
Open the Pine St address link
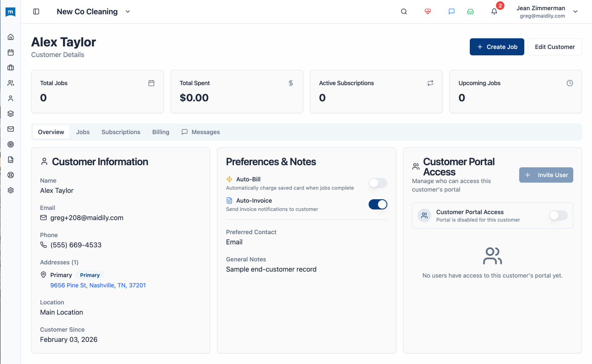point(98,285)
